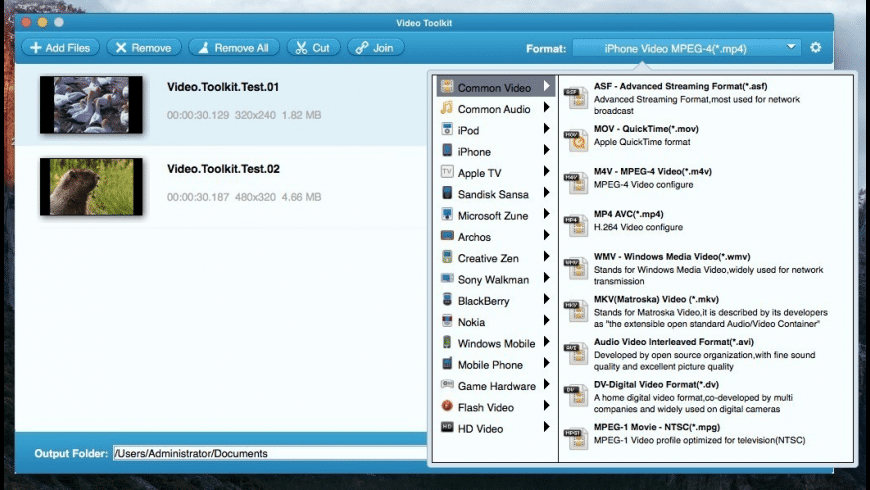Open the Format dropdown
870x490 pixels.
[x=687, y=48]
